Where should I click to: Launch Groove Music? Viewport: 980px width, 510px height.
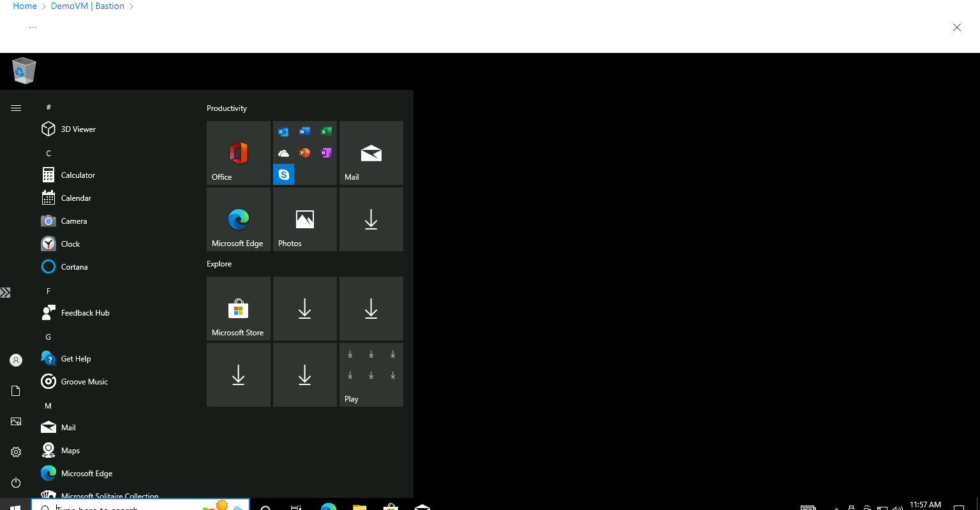[108, 382]
